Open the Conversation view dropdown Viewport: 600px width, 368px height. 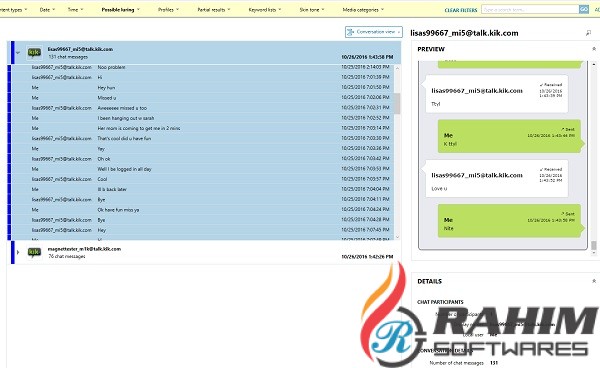pyautogui.click(x=373, y=32)
